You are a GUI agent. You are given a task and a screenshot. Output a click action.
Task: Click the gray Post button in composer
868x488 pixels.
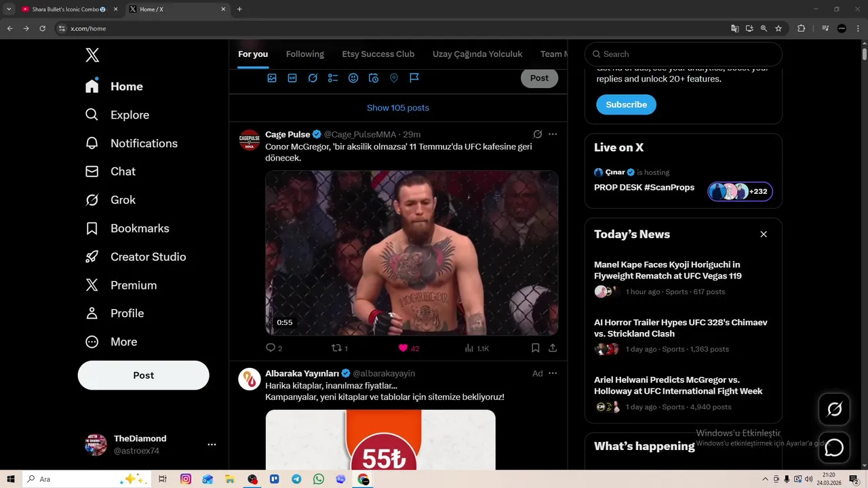539,78
